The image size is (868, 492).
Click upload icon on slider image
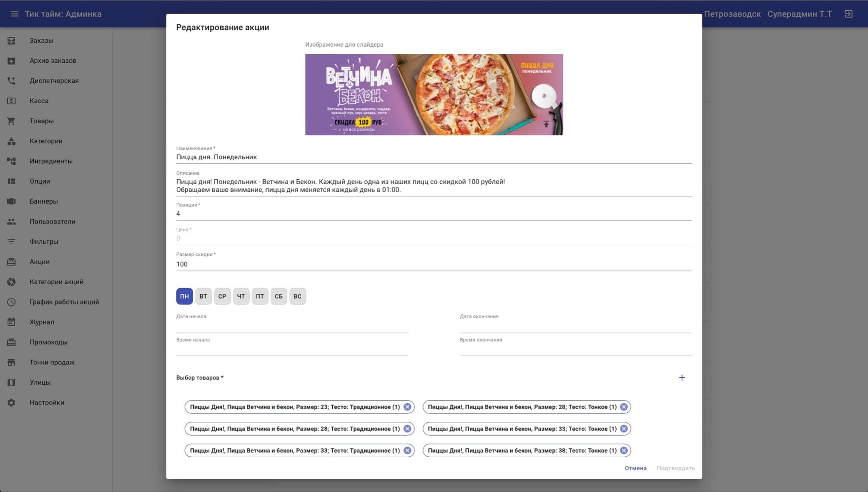click(546, 124)
